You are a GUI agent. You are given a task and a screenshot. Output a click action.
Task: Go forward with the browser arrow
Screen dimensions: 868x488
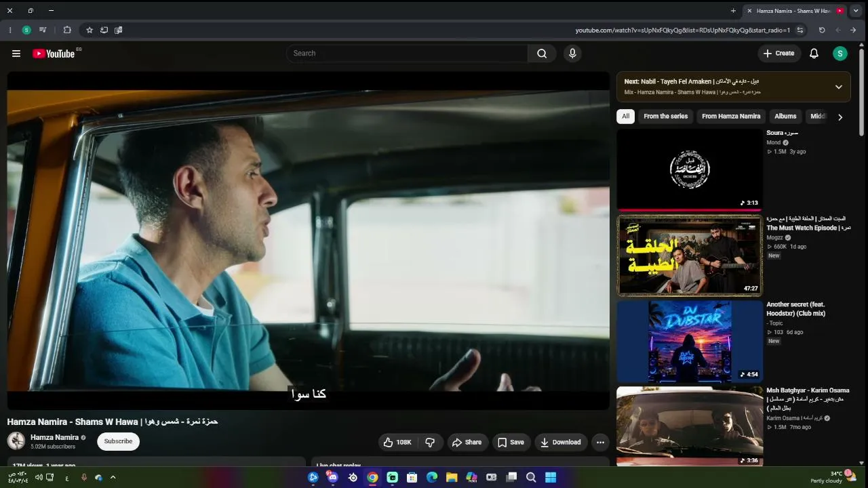[838, 30]
